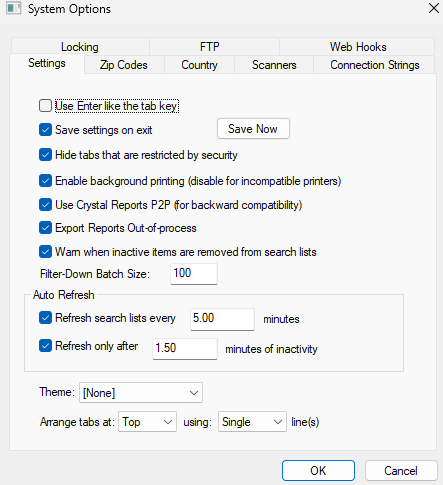Toggle Hide tabs restricted by security
This screenshot has height=485, width=443.
tap(45, 155)
